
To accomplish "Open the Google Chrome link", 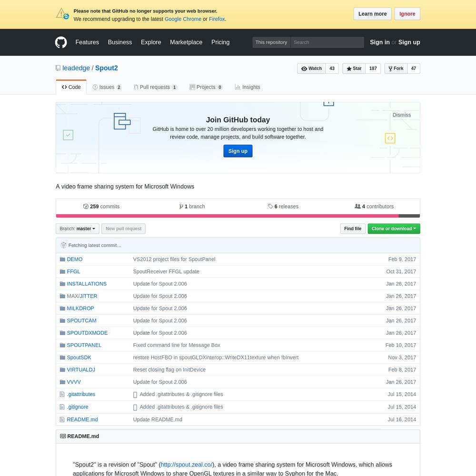I will (x=183, y=19).
